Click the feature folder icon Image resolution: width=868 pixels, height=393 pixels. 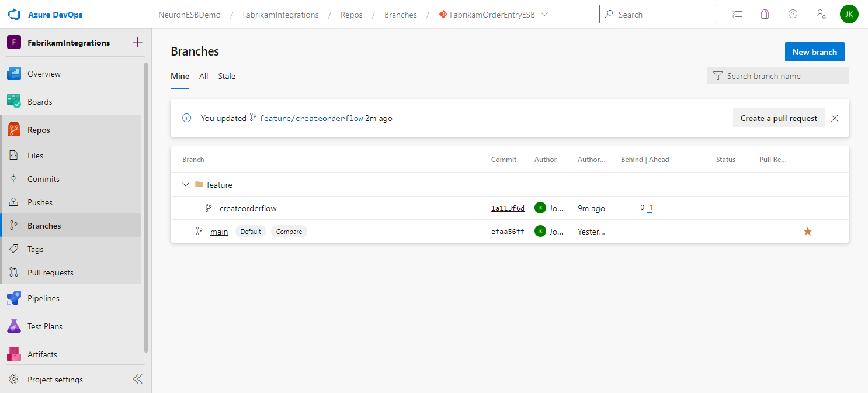click(199, 185)
